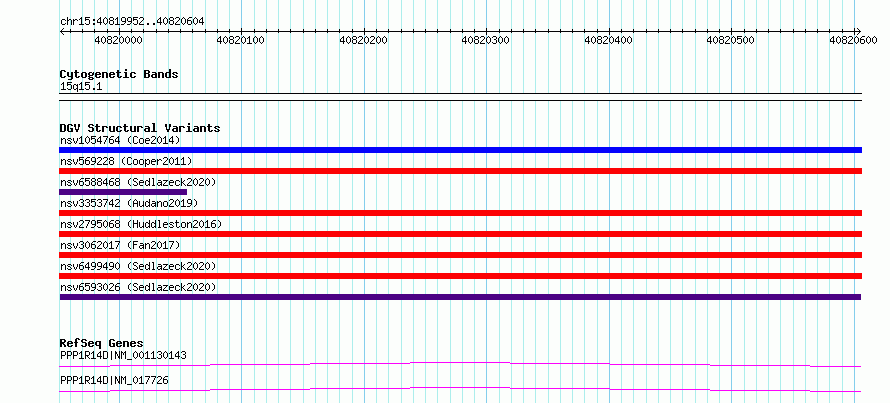890x403 pixels.
Task: Click the PPP1R14D|NM_001130143 gene label
Action: point(123,355)
